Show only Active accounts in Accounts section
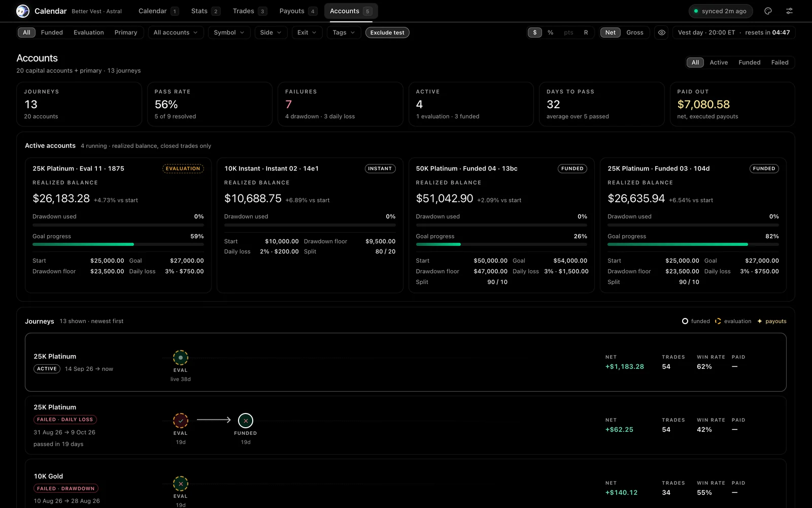Viewport: 812px width, 508px height. pyautogui.click(x=719, y=62)
